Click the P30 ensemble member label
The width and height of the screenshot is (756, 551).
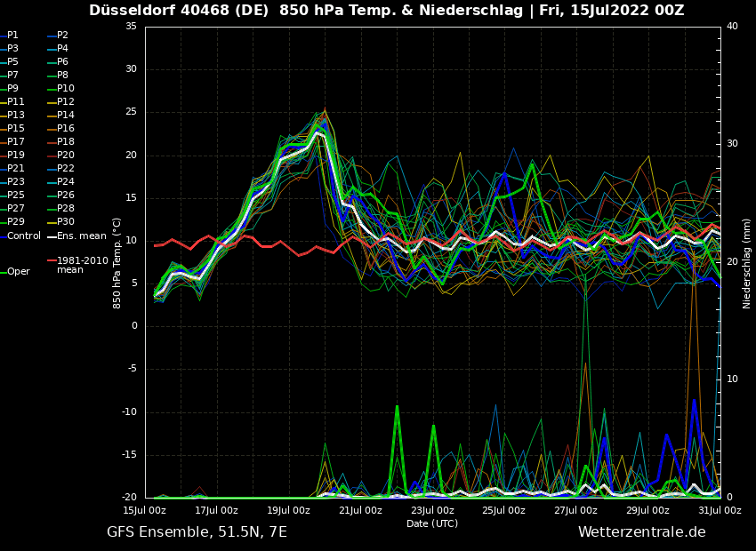(65, 222)
